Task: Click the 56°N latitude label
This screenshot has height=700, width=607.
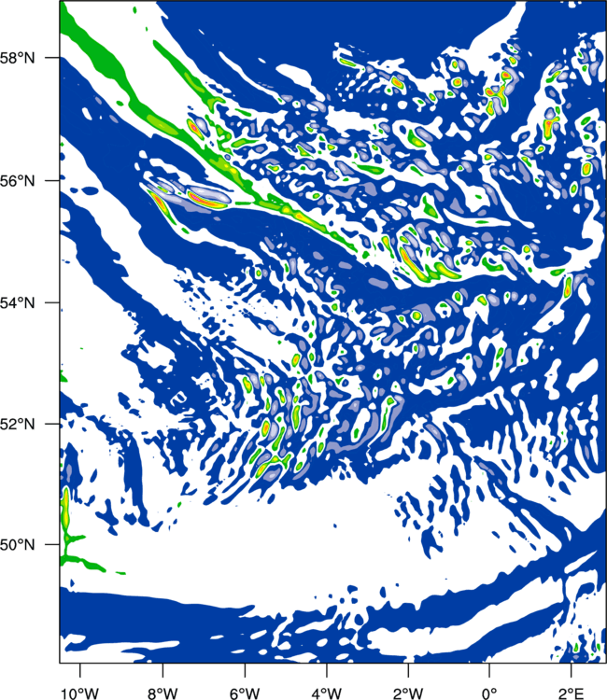Action: [17, 181]
